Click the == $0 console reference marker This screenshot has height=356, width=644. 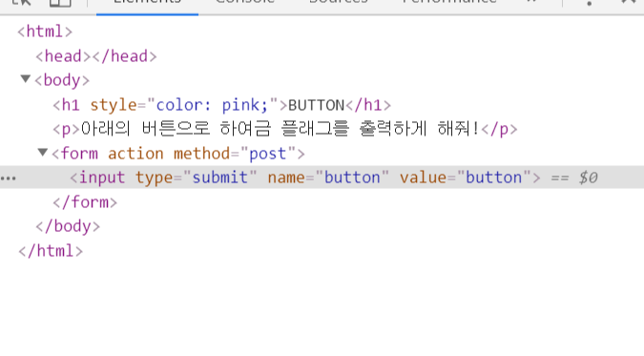[574, 178]
